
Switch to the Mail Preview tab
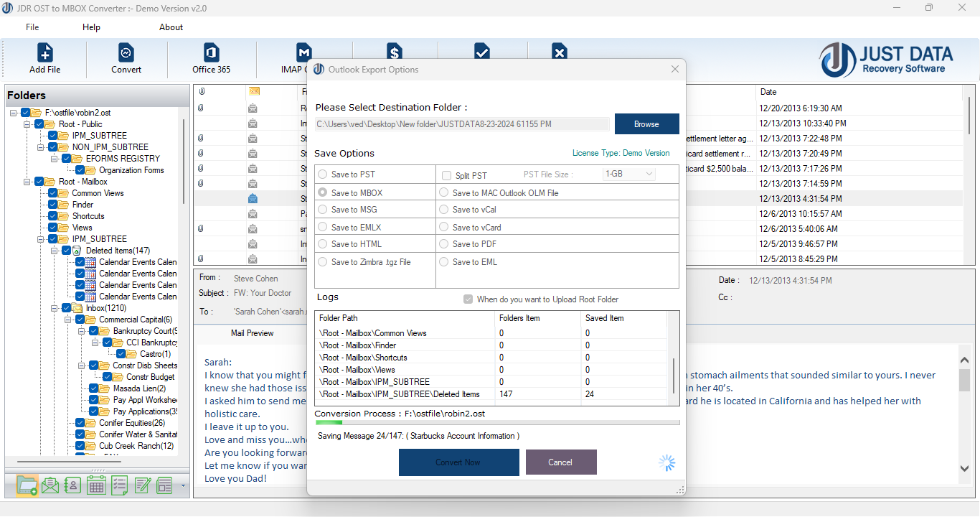252,333
